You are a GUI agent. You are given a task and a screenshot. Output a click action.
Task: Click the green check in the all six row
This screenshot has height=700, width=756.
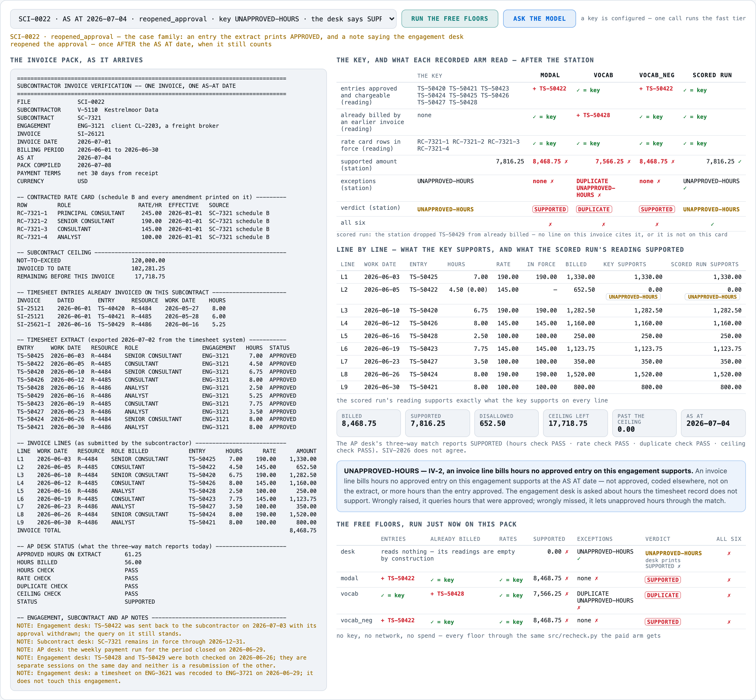(x=712, y=224)
